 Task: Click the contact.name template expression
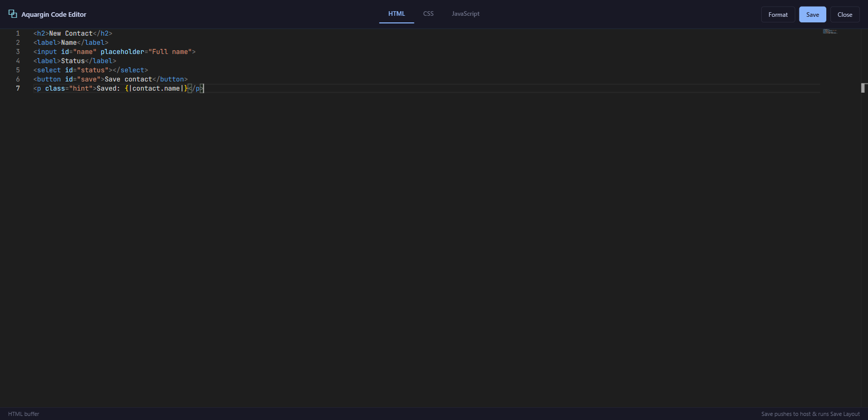(156, 88)
